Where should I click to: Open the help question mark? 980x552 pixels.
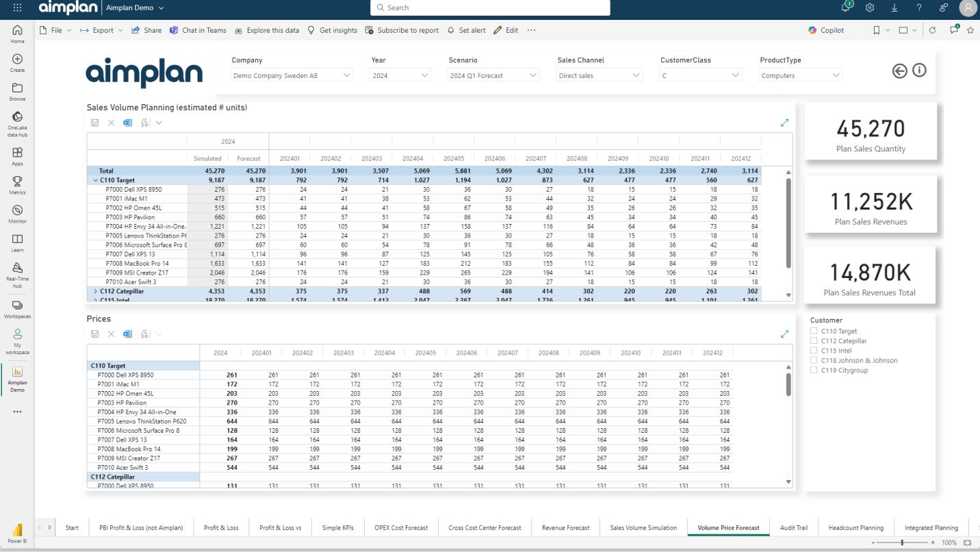click(x=919, y=8)
